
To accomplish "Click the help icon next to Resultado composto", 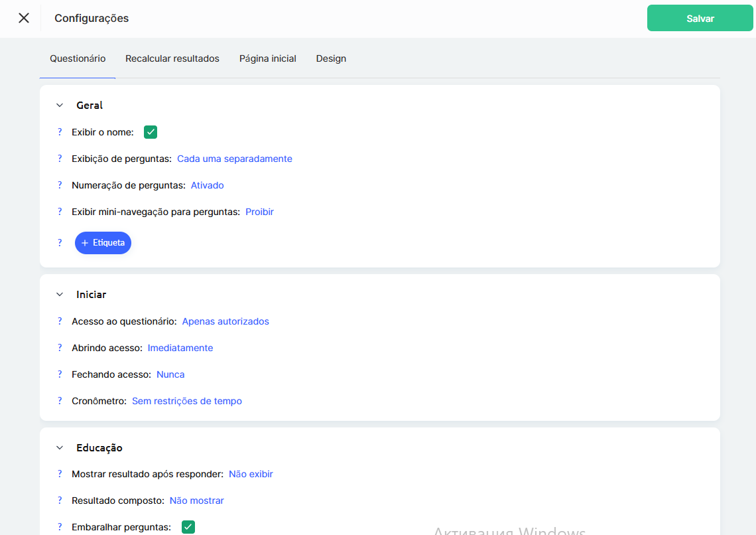I will [60, 500].
